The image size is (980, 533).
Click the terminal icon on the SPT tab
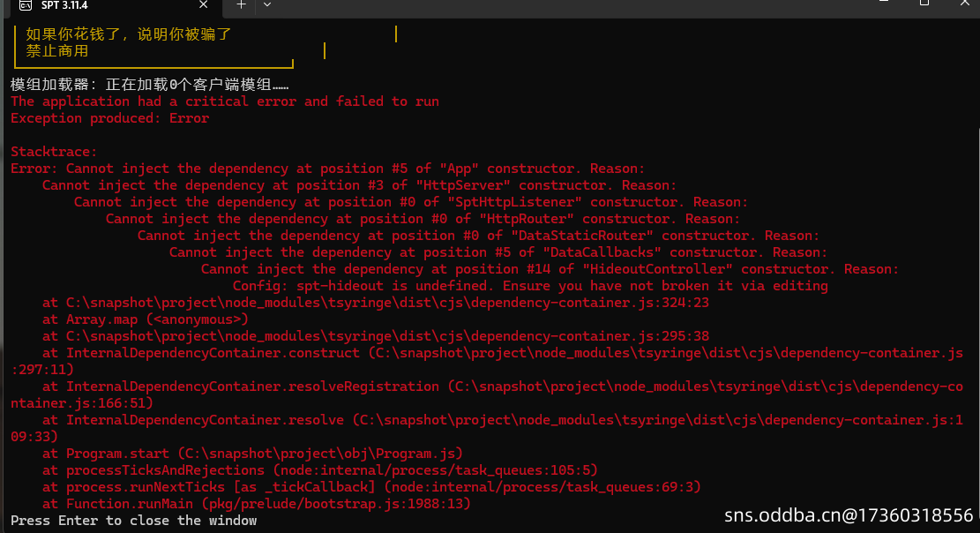click(26, 4)
